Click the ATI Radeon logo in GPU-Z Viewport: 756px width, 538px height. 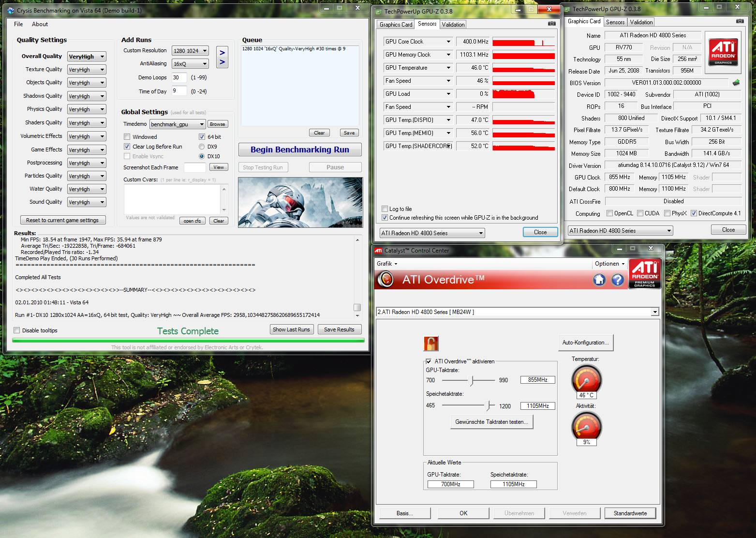(723, 52)
